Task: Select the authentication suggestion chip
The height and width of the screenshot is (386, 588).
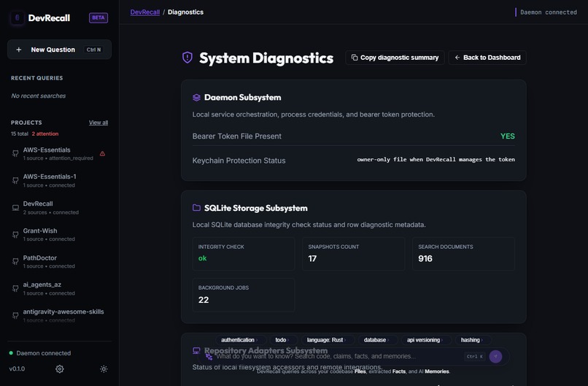Action: pyautogui.click(x=240, y=340)
